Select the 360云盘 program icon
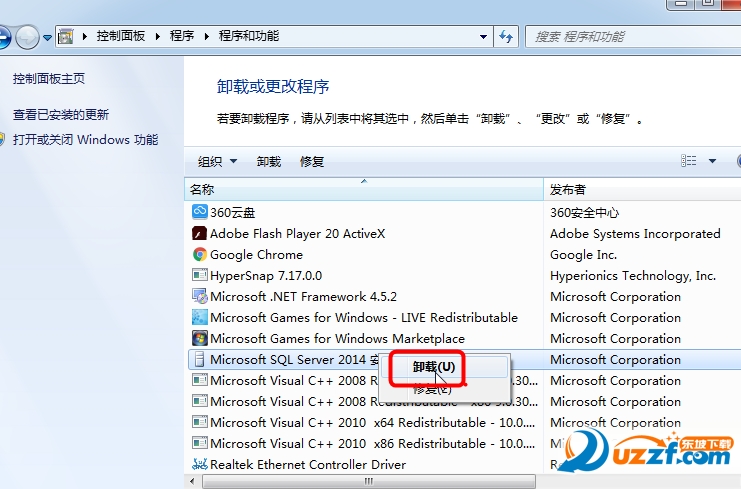 point(199,212)
